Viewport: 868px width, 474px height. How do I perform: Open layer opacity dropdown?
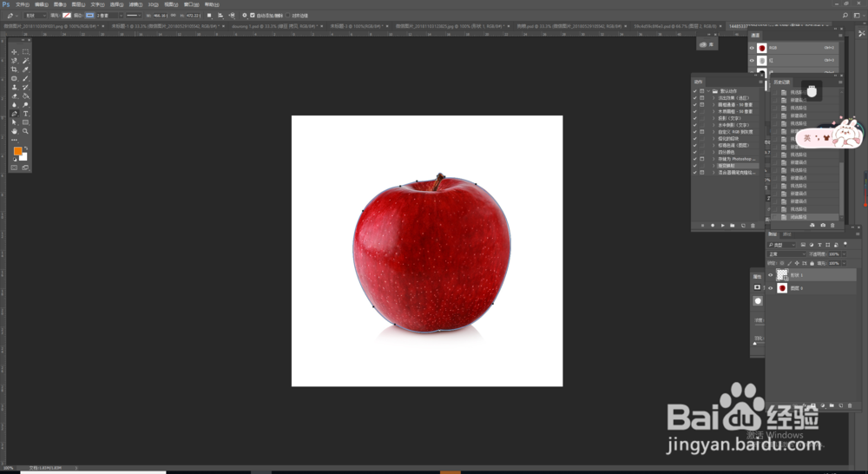(x=845, y=254)
